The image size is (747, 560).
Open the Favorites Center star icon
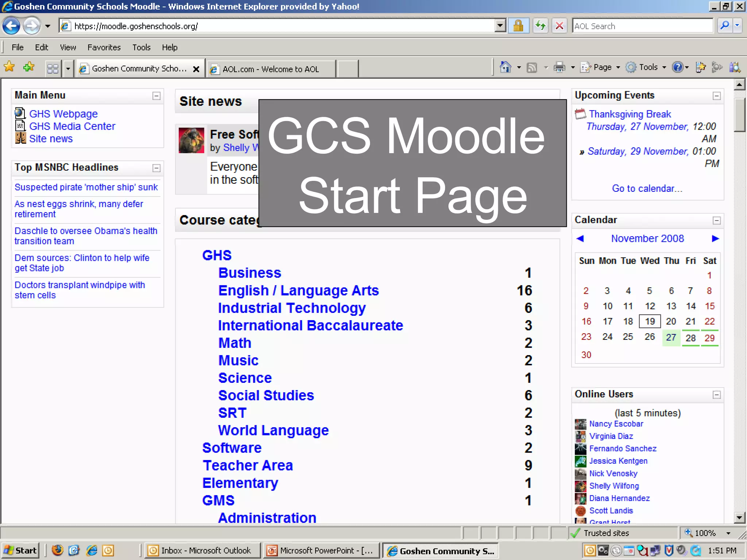click(9, 67)
